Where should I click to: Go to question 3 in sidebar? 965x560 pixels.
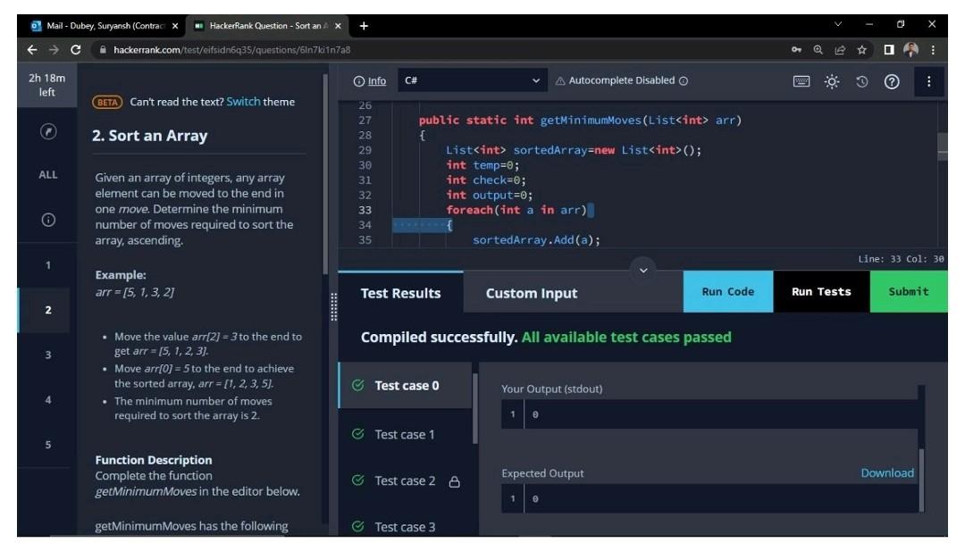coord(48,355)
